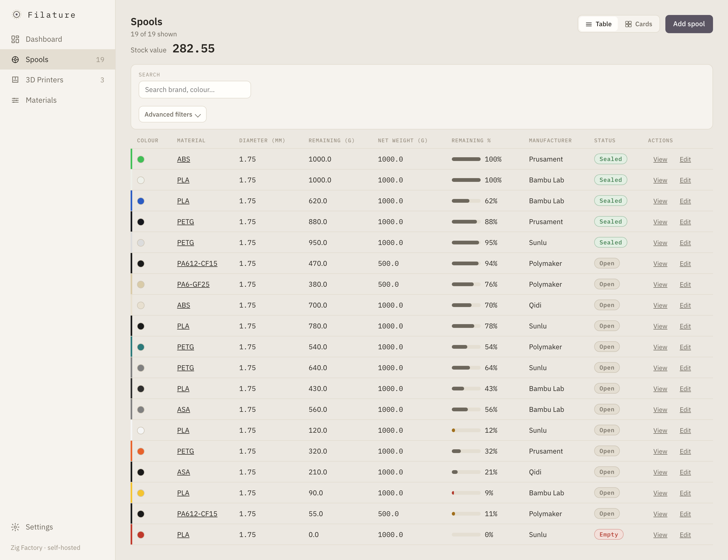View the Qidi ASA 21% spool

(660, 472)
